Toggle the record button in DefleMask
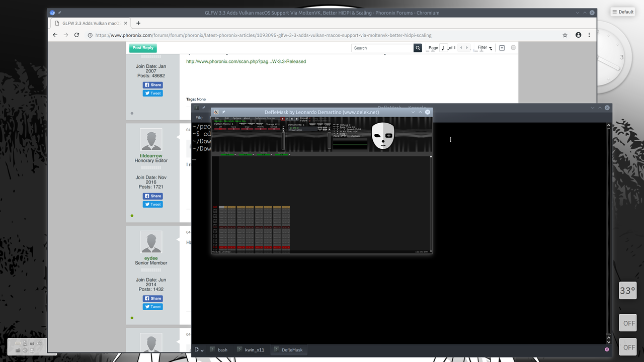Image resolution: width=644 pixels, height=362 pixels. click(x=296, y=119)
